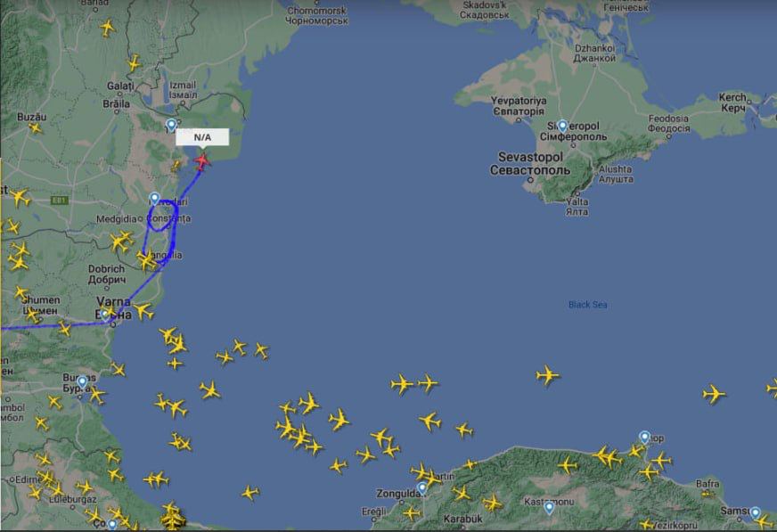
Task: Click the yellow plane east of Varna coast
Action: [143, 311]
